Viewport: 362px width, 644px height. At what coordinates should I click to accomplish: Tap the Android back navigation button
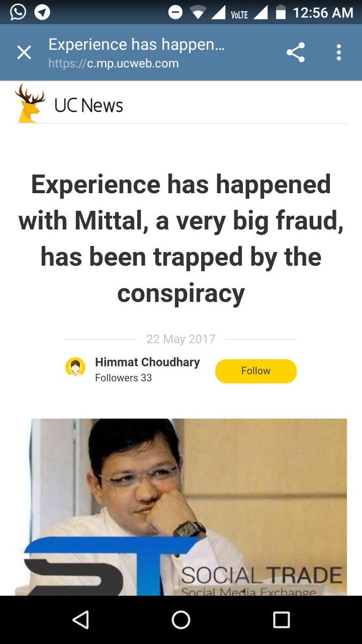[80, 620]
